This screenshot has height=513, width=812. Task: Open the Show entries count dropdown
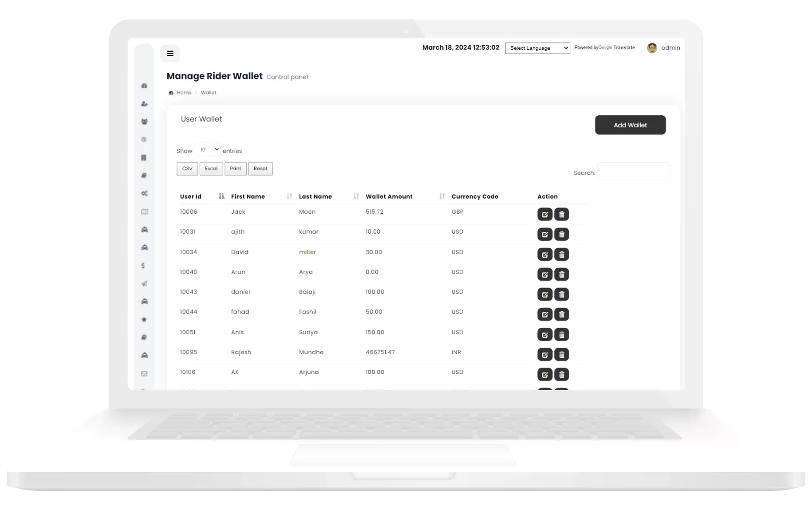click(207, 150)
